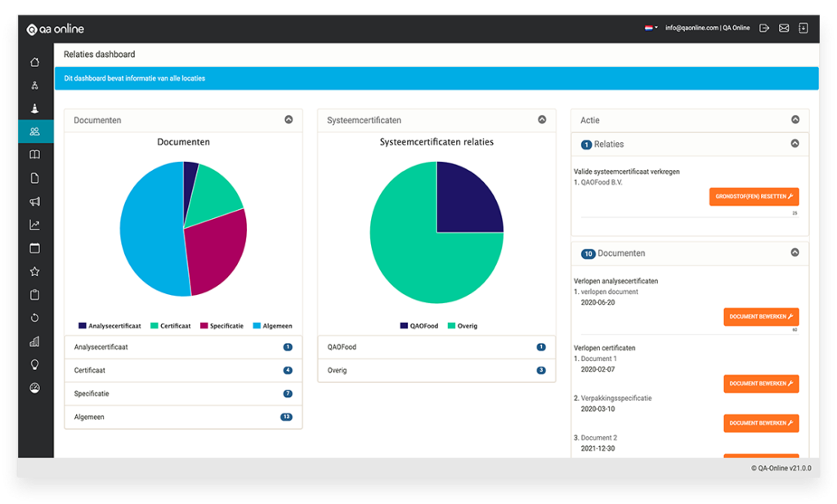Click the logout icon in the top bar
The image size is (837, 504).
pos(763,27)
